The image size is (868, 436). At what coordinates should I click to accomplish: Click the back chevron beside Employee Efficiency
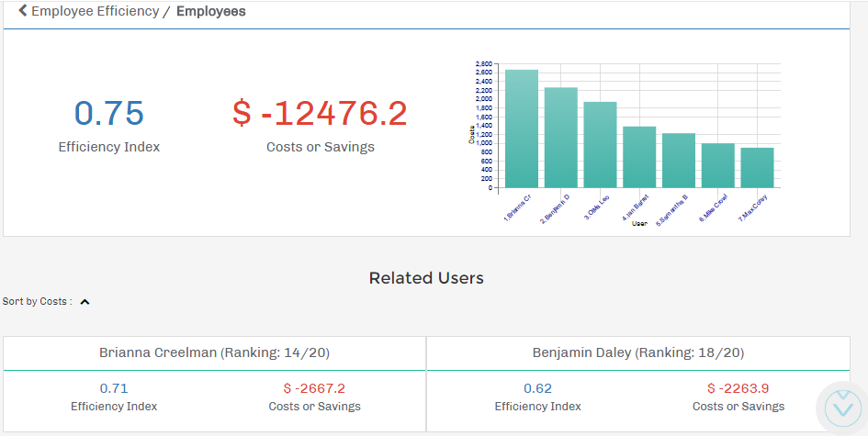click(23, 12)
